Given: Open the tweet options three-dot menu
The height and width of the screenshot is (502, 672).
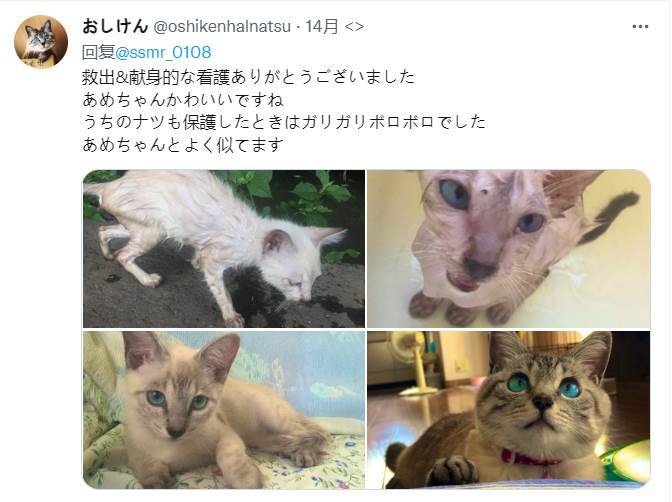Looking at the screenshot, I should pyautogui.click(x=640, y=27).
